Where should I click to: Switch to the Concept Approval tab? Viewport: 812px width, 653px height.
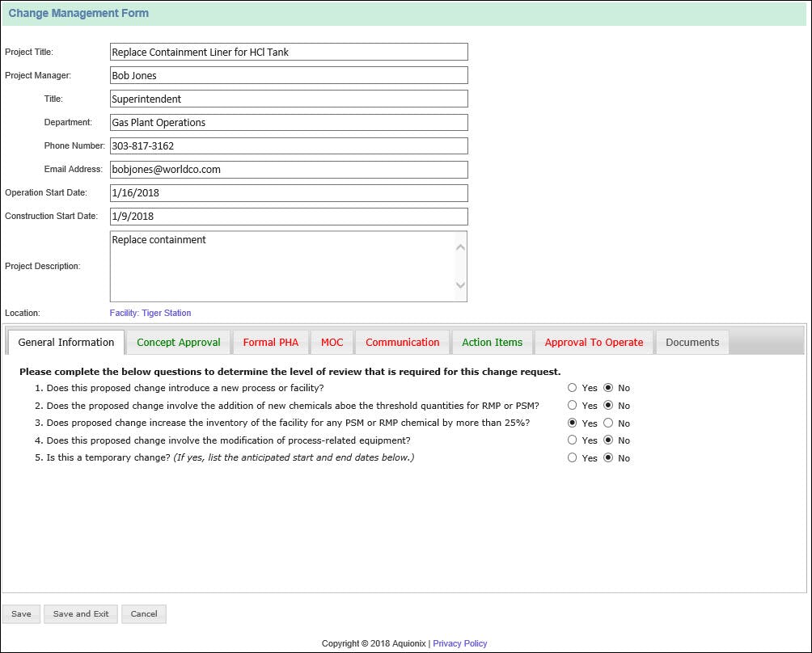(178, 342)
